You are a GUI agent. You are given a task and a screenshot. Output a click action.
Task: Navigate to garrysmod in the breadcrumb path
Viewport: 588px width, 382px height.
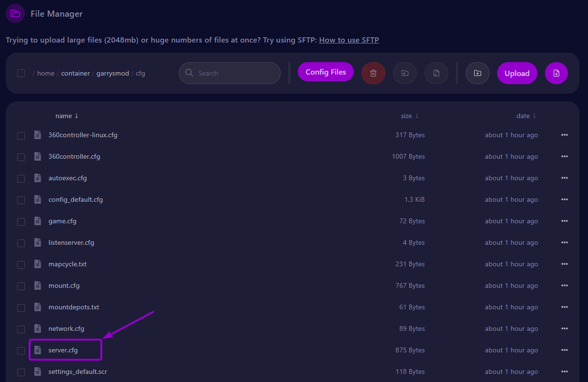pyautogui.click(x=112, y=73)
